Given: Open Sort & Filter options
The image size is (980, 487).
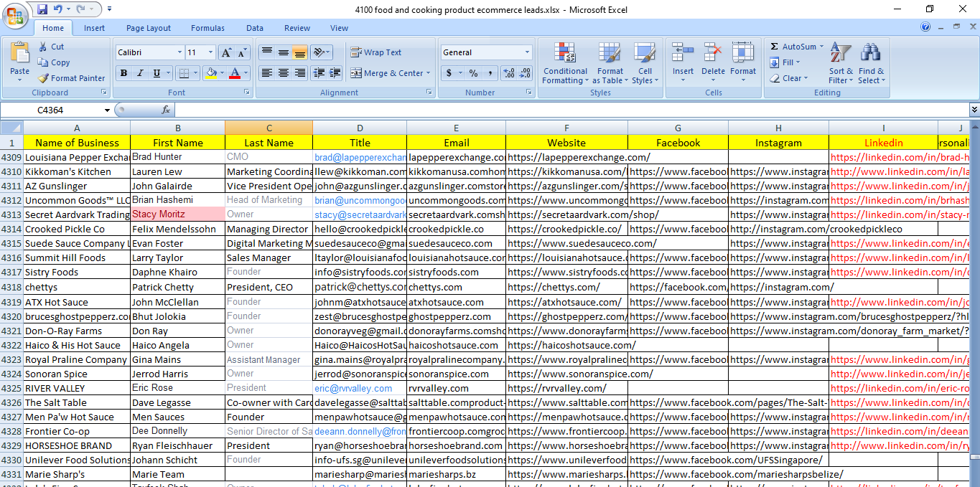Looking at the screenshot, I should pyautogui.click(x=840, y=63).
